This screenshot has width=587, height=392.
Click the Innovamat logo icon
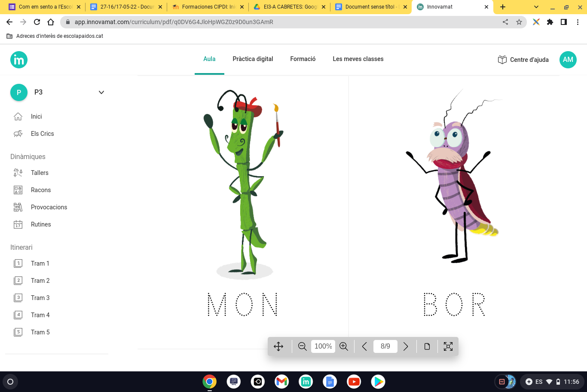19,60
